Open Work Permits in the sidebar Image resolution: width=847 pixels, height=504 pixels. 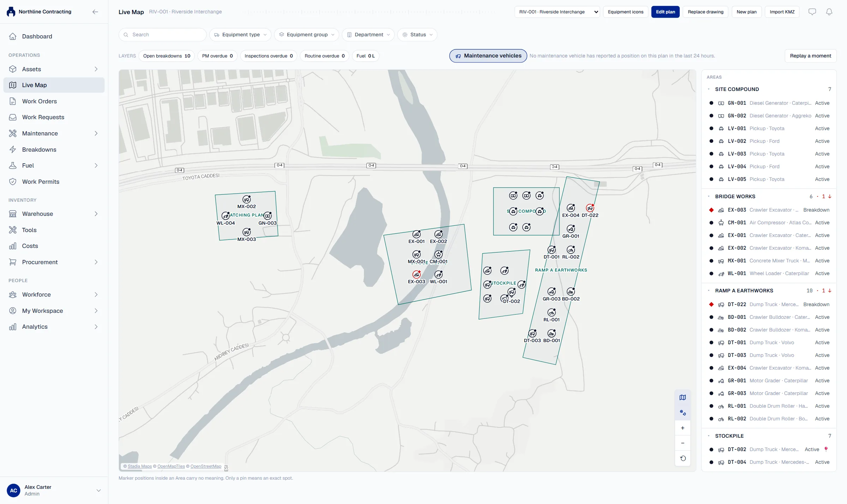54,182
